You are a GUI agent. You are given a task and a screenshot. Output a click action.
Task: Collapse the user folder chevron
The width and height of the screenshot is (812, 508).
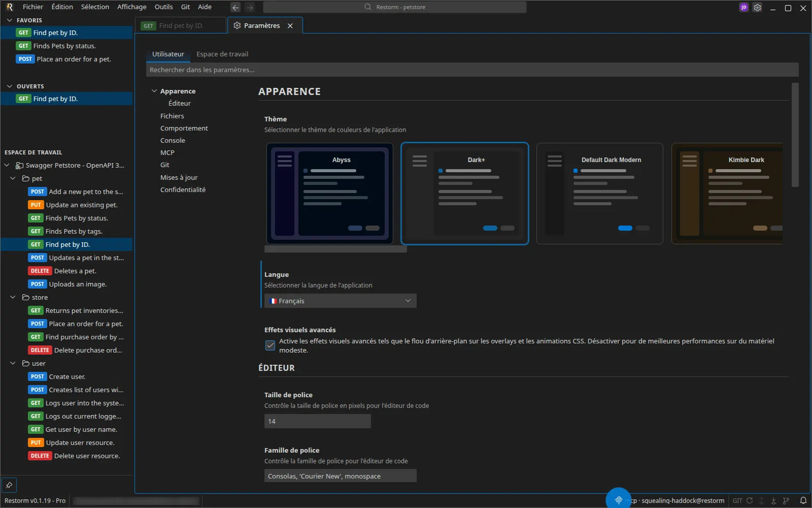[x=13, y=364]
